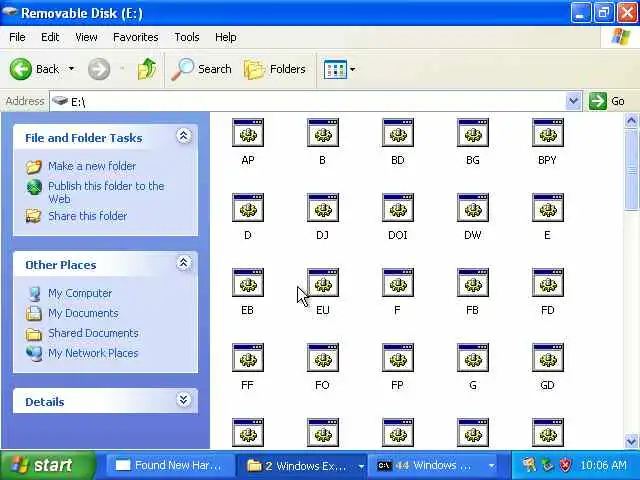Expand the Address bar dropdown
Viewport: 640px width, 480px height.
(573, 101)
